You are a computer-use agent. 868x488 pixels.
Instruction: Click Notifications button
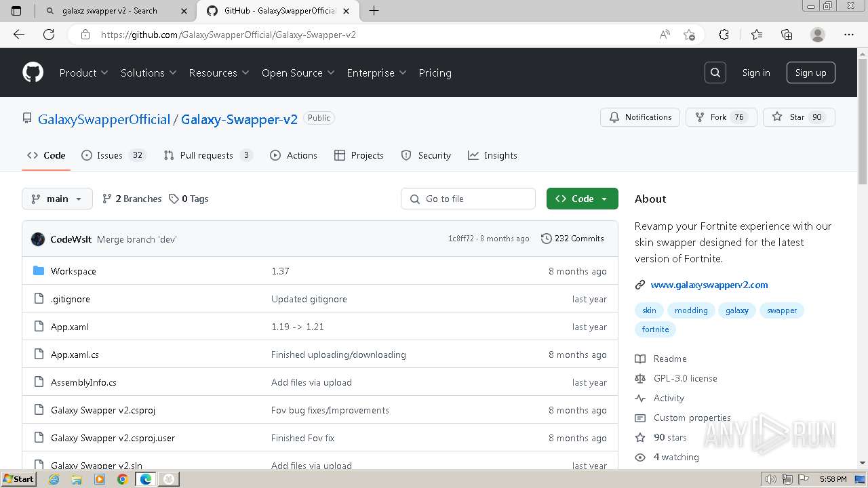point(640,117)
